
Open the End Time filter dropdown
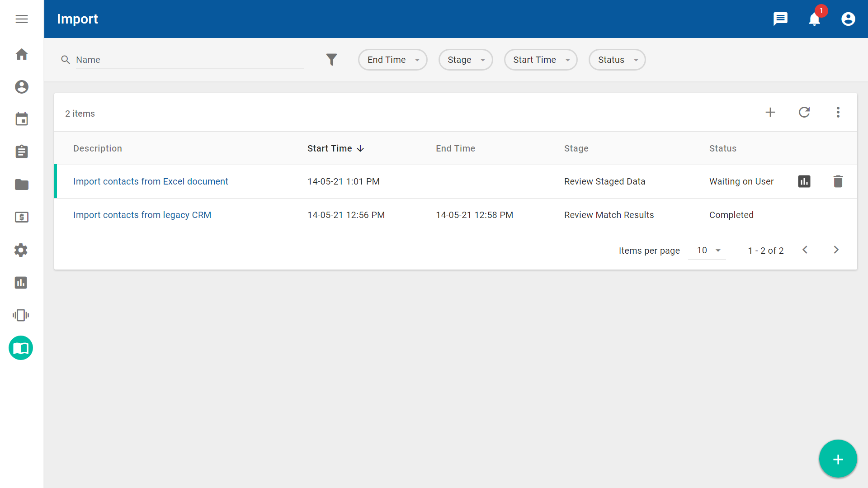tap(392, 59)
